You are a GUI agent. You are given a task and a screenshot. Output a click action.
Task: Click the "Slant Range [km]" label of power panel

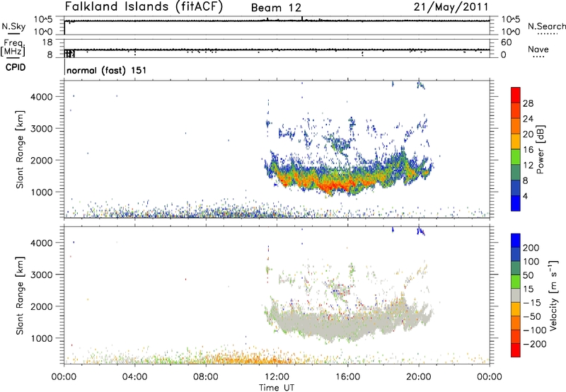point(20,149)
